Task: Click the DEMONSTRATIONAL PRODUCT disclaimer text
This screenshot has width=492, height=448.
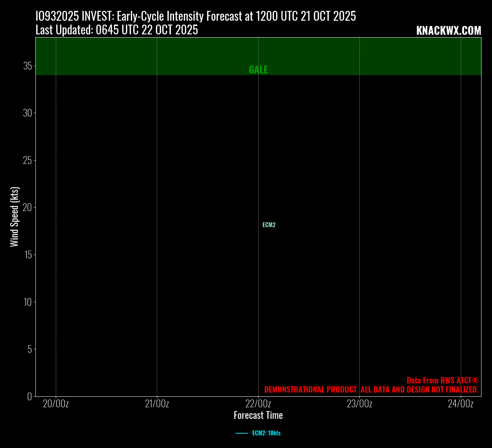Action: (371, 389)
